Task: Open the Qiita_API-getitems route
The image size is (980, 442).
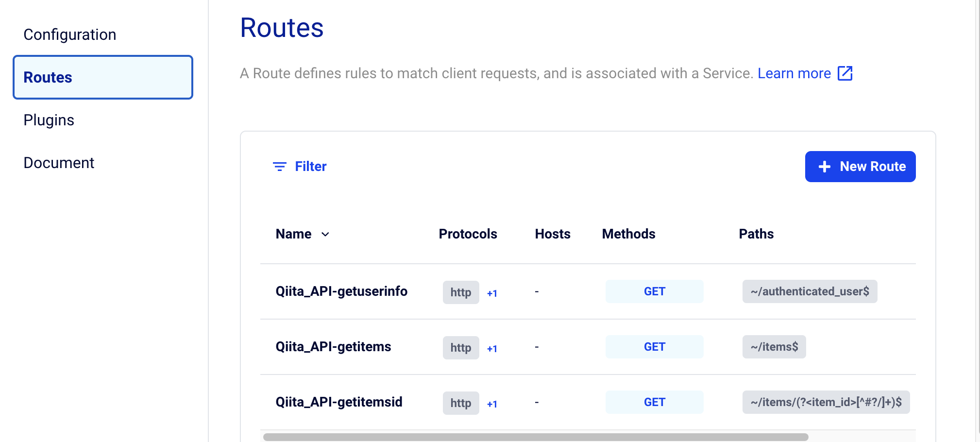Action: (333, 347)
